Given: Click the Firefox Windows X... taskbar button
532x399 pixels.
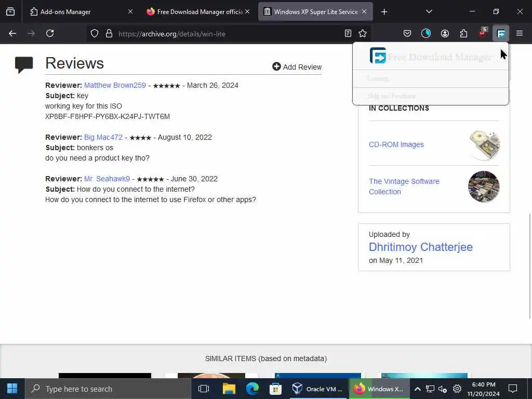Looking at the screenshot, I should pyautogui.click(x=379, y=389).
